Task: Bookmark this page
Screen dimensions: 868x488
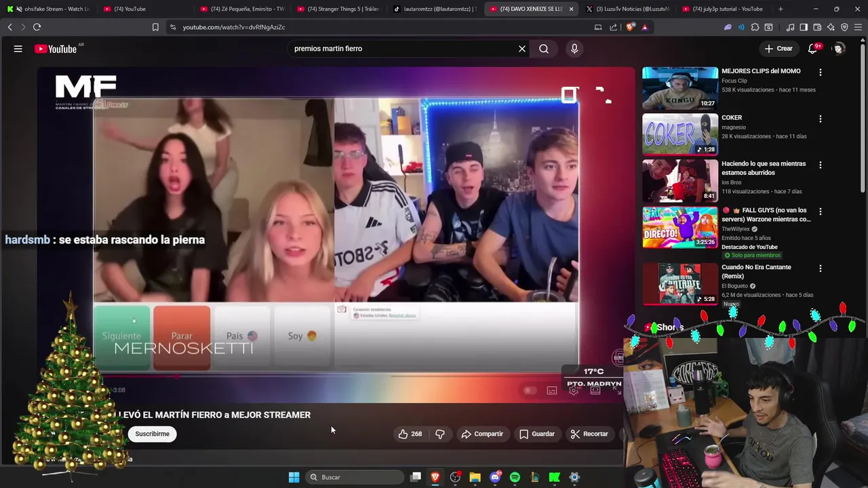Action: click(155, 27)
